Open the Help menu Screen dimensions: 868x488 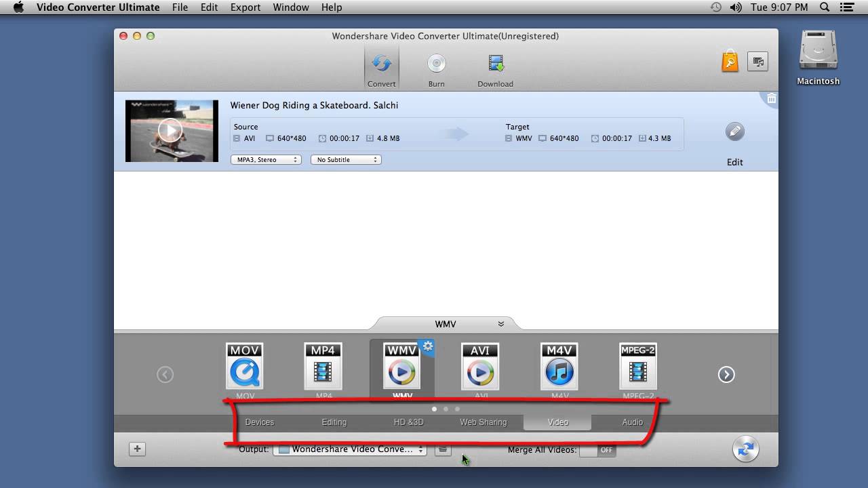point(332,7)
